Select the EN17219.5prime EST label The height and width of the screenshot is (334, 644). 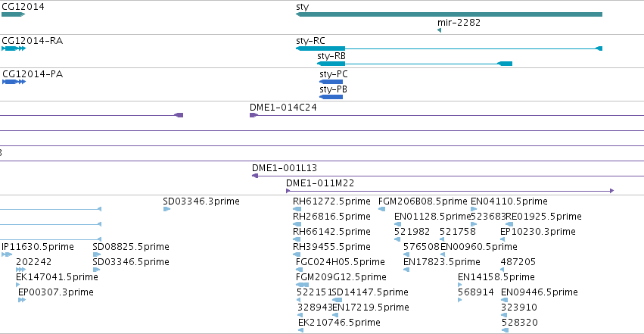(x=371, y=307)
